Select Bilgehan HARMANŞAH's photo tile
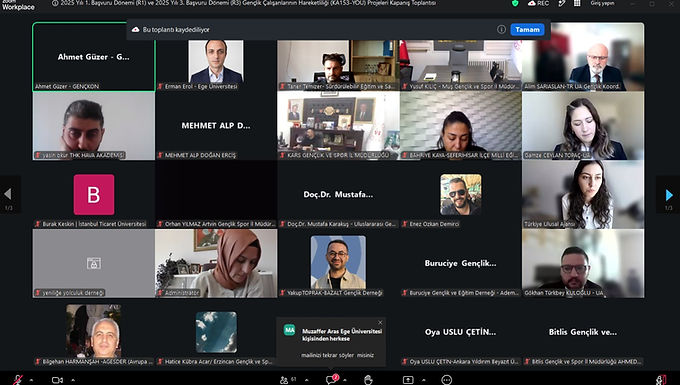 (x=94, y=331)
